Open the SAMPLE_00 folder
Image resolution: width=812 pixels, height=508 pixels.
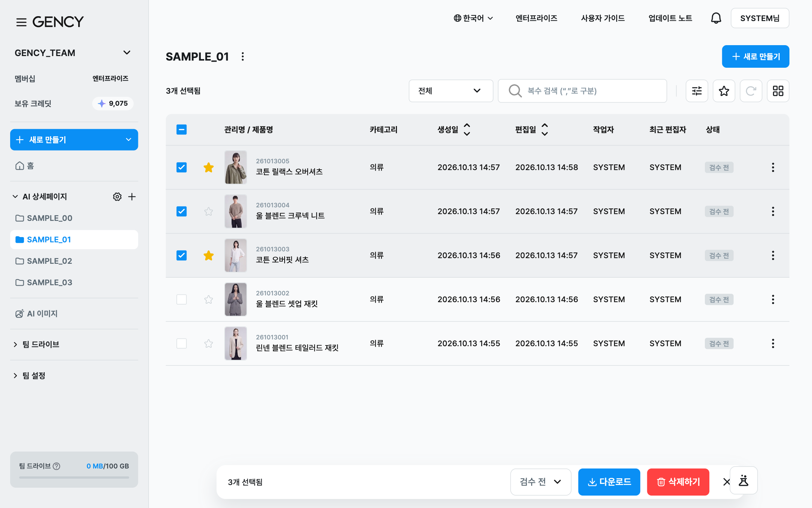coord(74,218)
